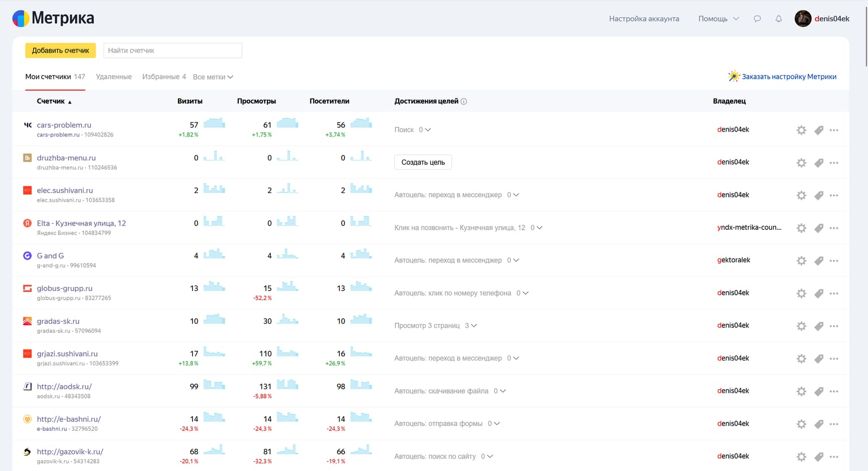Screen dimensions: 868x471
Task: Click tag icon for druzhba-menu.ru row
Action: pyautogui.click(x=819, y=163)
